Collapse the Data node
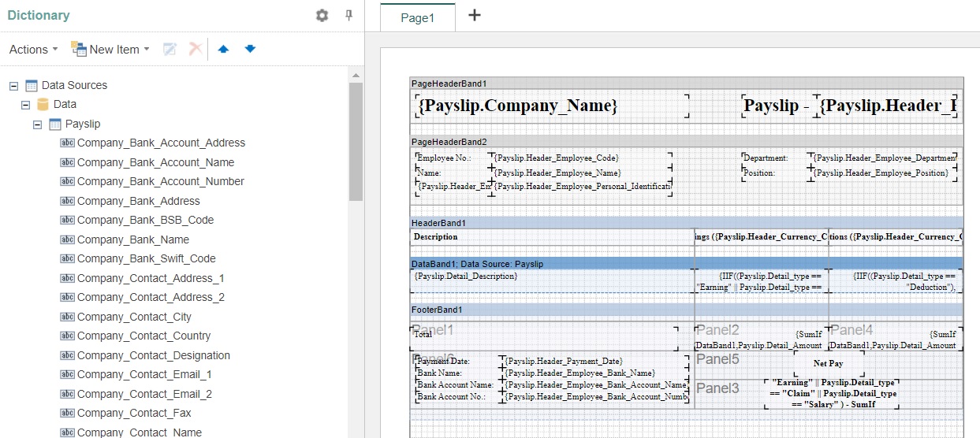The width and height of the screenshot is (980, 438). point(26,104)
